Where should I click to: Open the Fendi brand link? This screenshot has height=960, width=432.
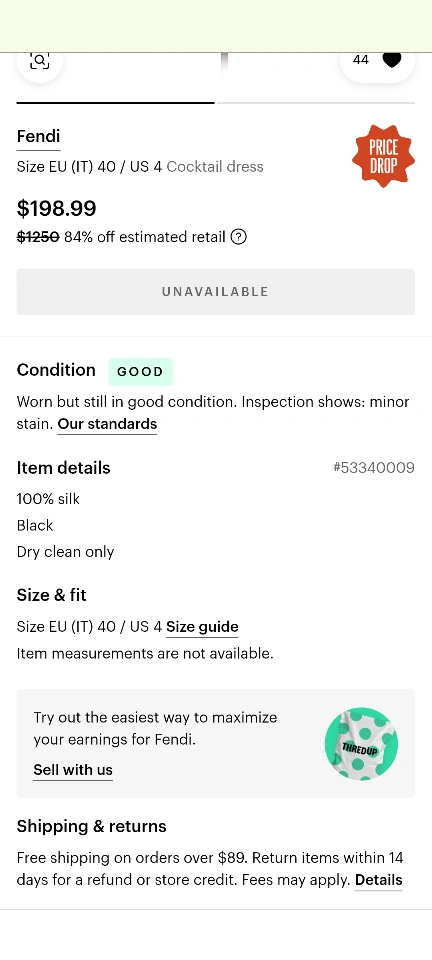(38, 137)
